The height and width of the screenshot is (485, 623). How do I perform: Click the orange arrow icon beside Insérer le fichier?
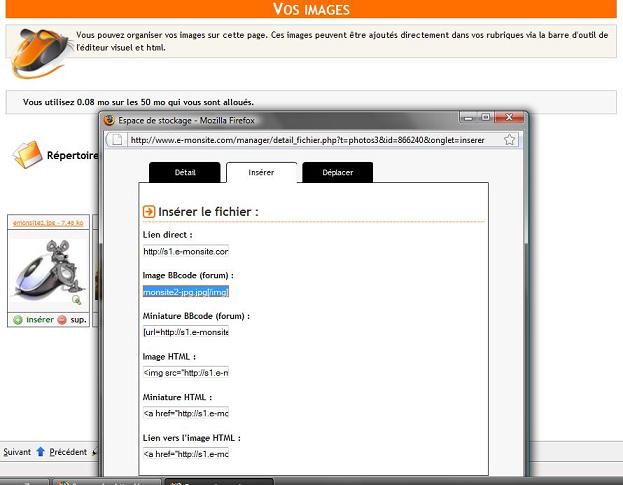[149, 211]
